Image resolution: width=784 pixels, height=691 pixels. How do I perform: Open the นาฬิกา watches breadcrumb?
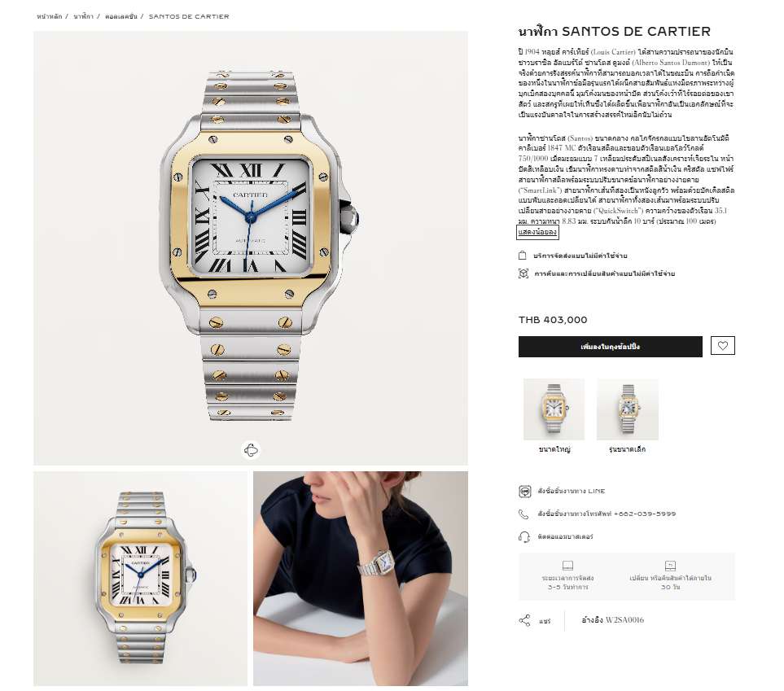click(84, 16)
